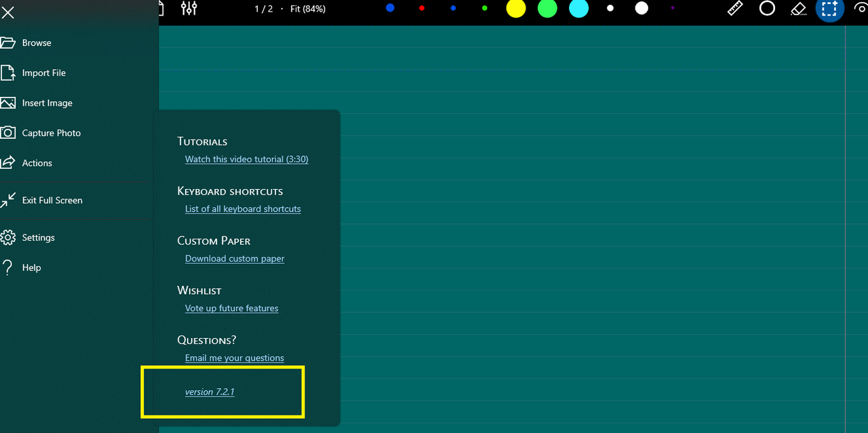This screenshot has width=868, height=433.
Task: Open the Fit (84%) zoom setting
Action: pos(308,9)
